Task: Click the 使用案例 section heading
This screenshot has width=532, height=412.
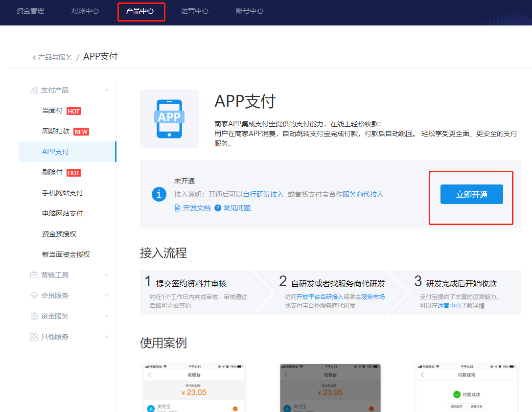Action: 163,343
